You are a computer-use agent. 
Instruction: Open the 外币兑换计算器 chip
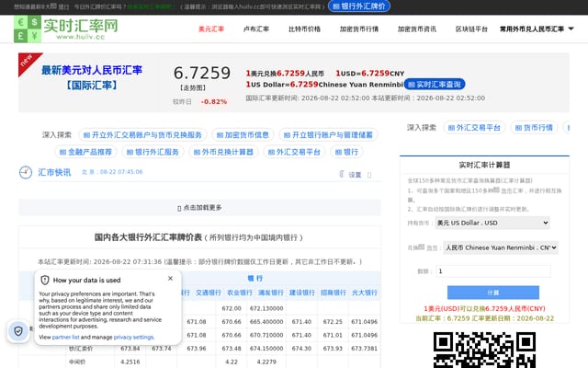223,152
